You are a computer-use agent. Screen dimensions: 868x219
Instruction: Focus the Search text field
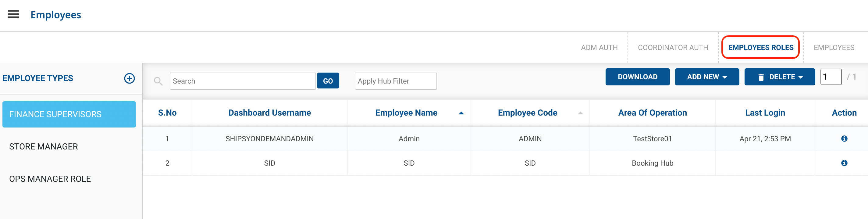(x=242, y=81)
